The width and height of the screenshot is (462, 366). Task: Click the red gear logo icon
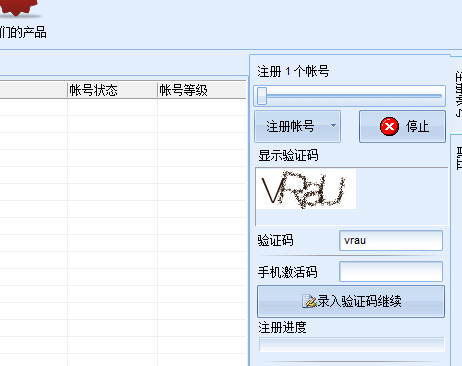18,8
